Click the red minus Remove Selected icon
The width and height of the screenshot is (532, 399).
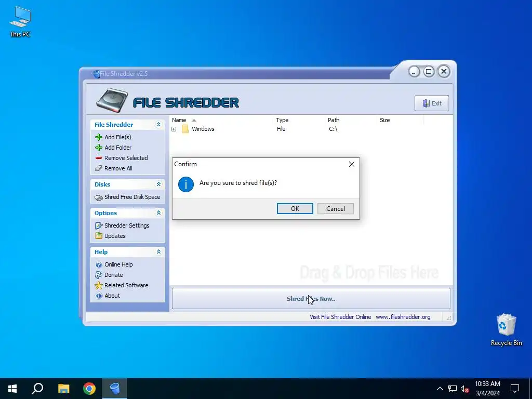point(99,158)
